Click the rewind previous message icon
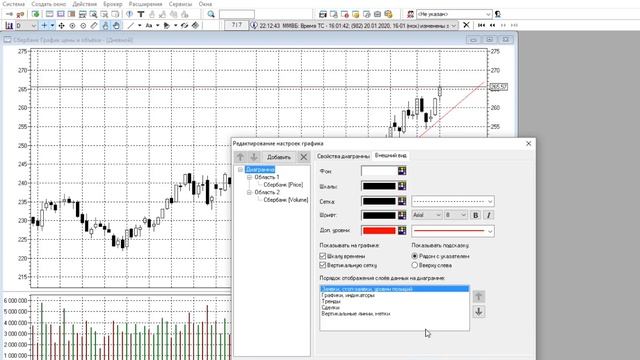 (492, 25)
